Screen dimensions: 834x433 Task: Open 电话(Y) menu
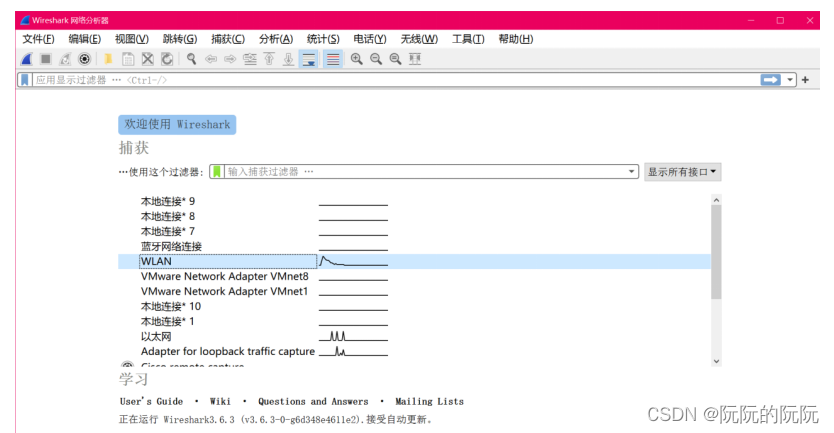pyautogui.click(x=370, y=39)
